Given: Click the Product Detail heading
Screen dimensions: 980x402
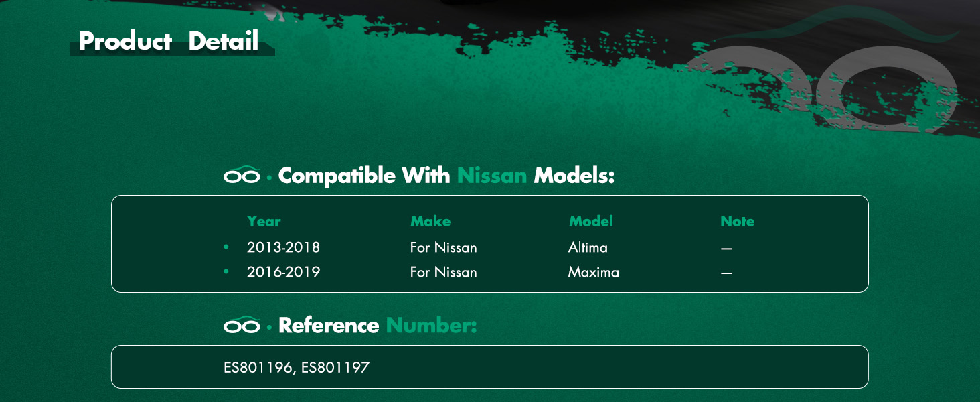Looking at the screenshot, I should pyautogui.click(x=169, y=42).
